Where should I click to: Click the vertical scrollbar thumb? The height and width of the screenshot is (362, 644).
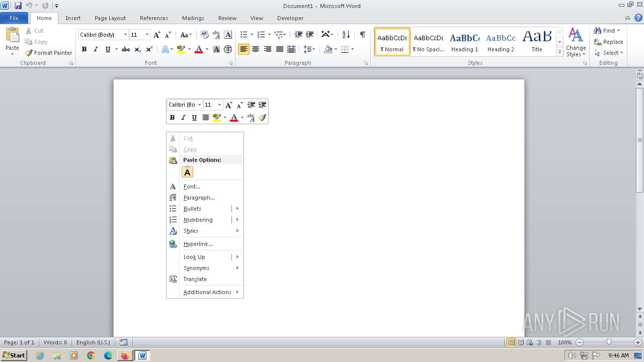coord(640,139)
